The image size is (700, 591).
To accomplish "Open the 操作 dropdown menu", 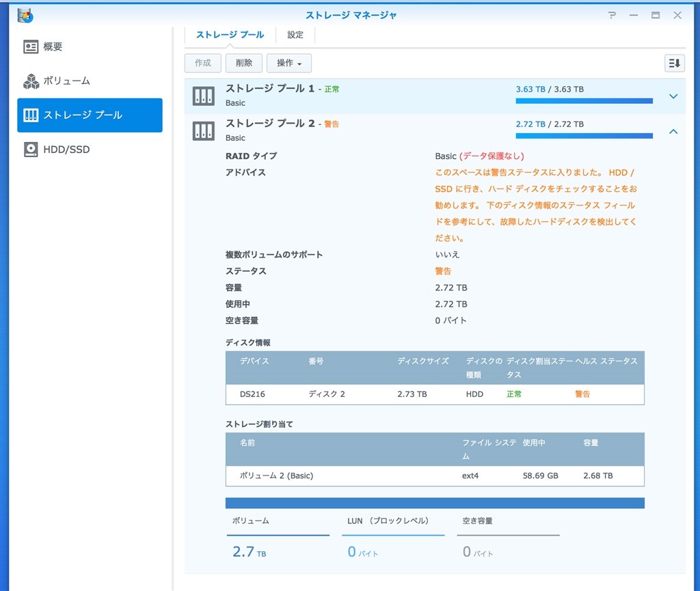I will click(x=288, y=63).
